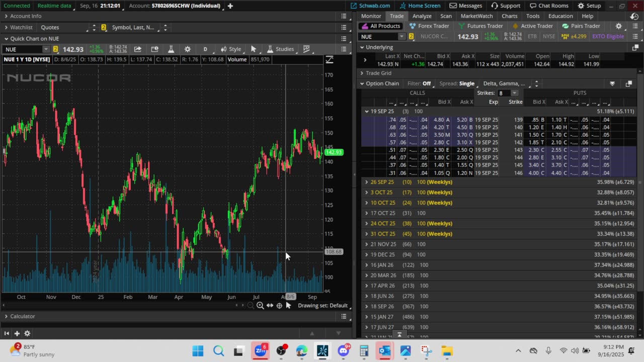
Task: Click the Schwab.com link
Action: [370, 6]
